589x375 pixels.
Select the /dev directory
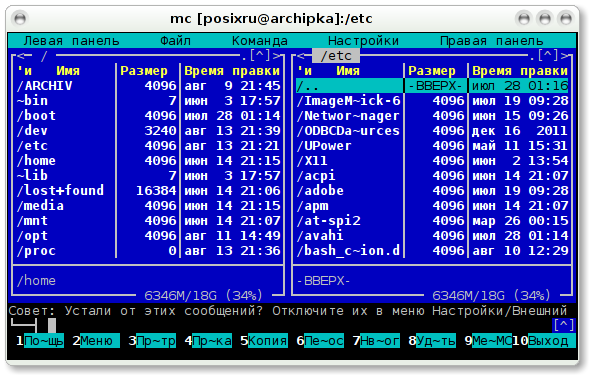click(x=148, y=131)
